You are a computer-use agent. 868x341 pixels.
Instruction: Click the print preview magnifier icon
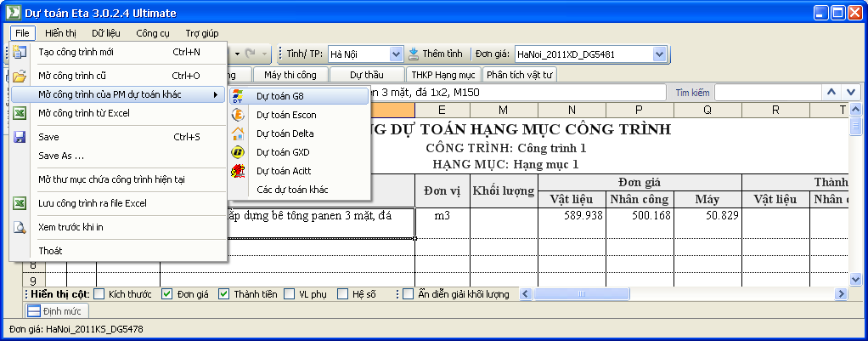[x=20, y=227]
